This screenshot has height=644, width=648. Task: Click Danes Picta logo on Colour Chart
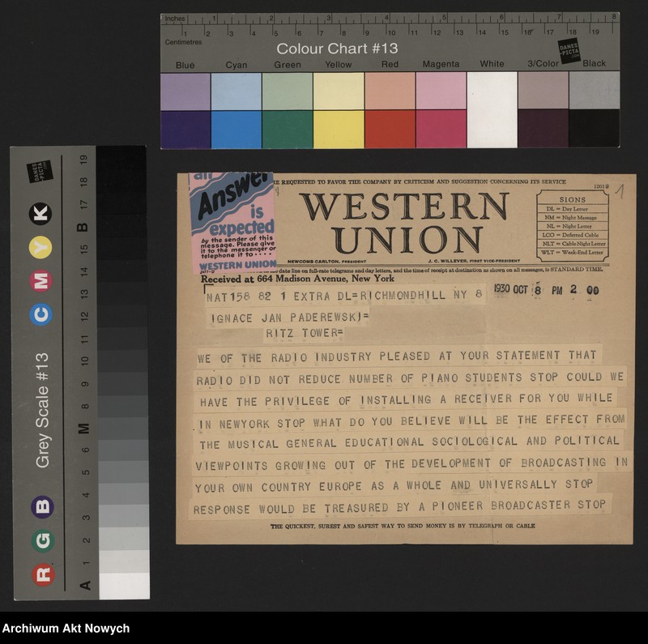click(569, 50)
